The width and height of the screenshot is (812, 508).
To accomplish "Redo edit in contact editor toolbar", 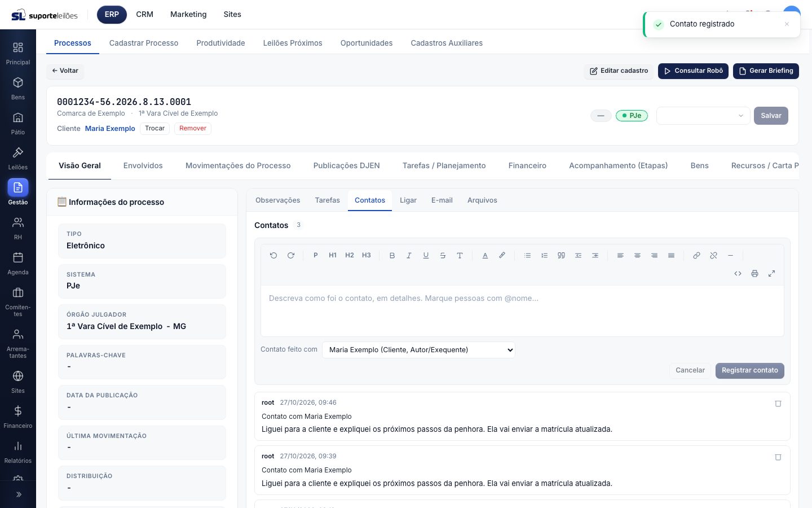I will click(x=291, y=256).
